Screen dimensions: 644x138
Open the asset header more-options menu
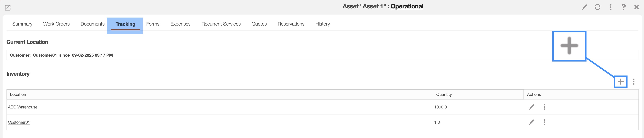click(x=611, y=7)
